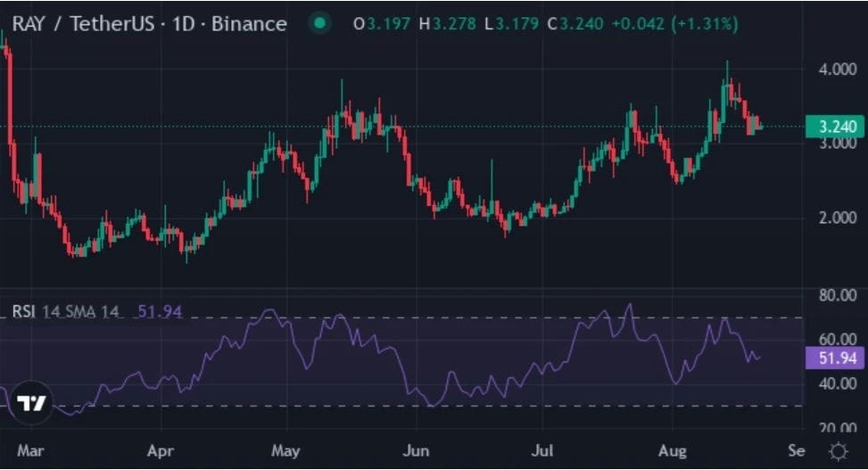The image size is (868, 470).
Task: Click the Mar label on time axis
Action: [30, 450]
